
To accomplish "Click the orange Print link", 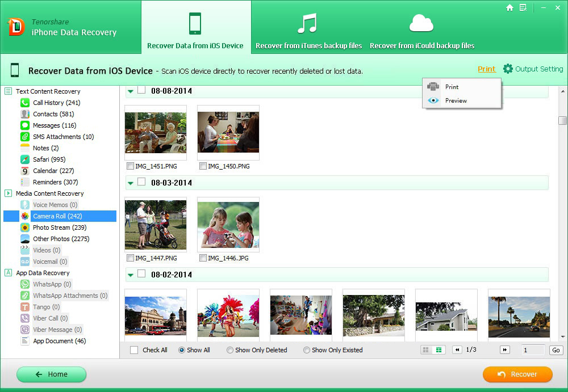I will click(487, 69).
